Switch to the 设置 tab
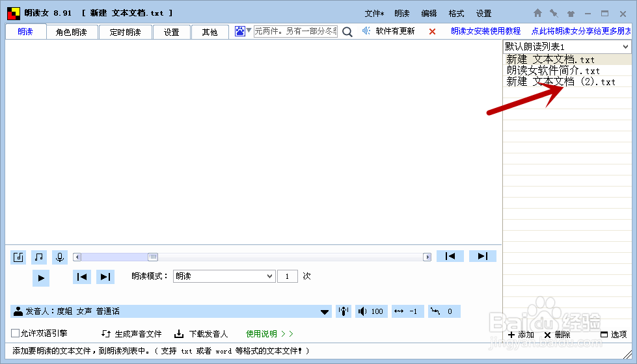The image size is (637, 364). pyautogui.click(x=171, y=32)
